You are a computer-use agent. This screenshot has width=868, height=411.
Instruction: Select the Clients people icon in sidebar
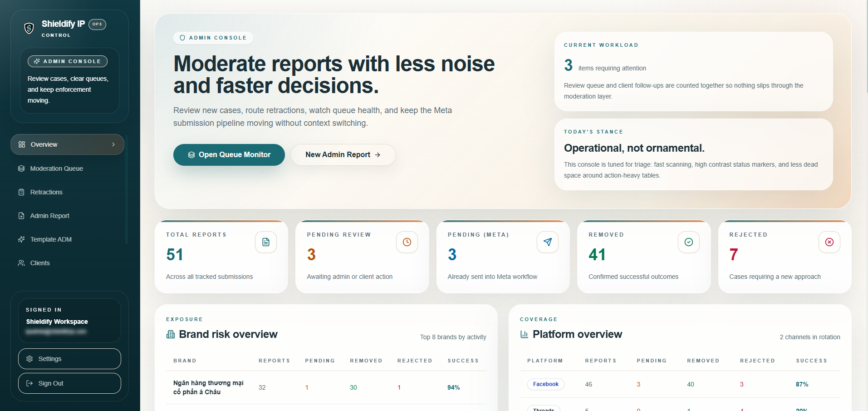point(21,262)
